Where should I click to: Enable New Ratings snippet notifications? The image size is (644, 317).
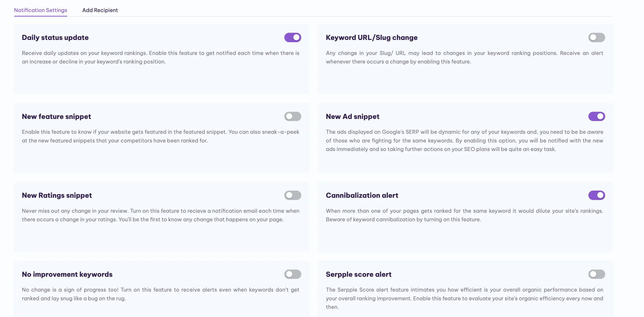click(x=293, y=195)
